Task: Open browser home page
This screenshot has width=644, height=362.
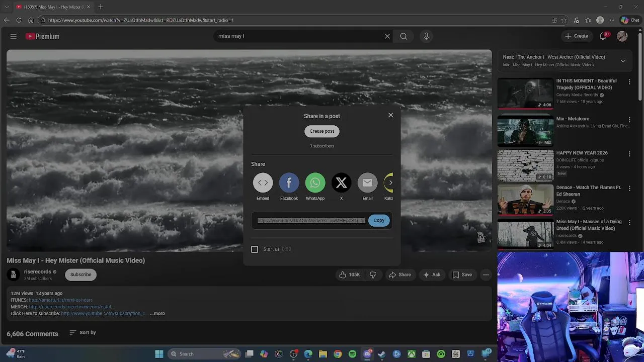Action: click(31, 20)
